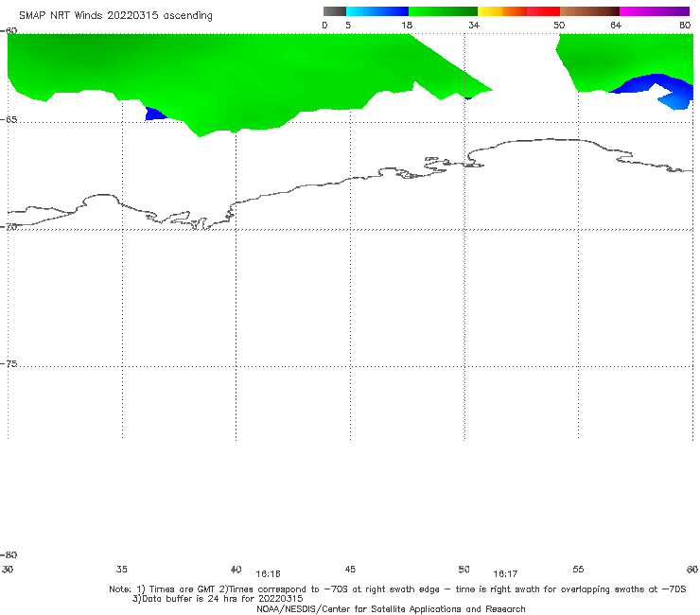The height and width of the screenshot is (615, 700).
Task: Click the color bar label "64"
Action: (x=616, y=25)
